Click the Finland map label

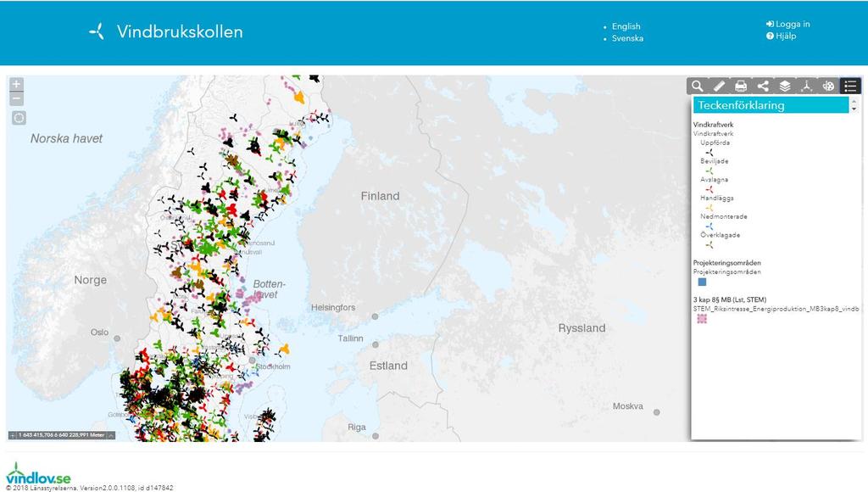click(x=380, y=196)
